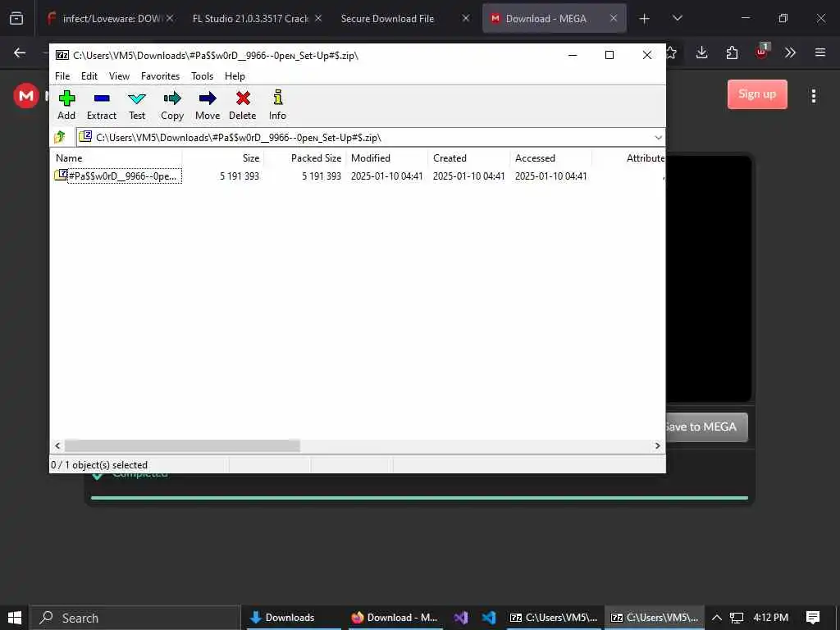Open the Edit menu
The image size is (840, 630).
89,76
